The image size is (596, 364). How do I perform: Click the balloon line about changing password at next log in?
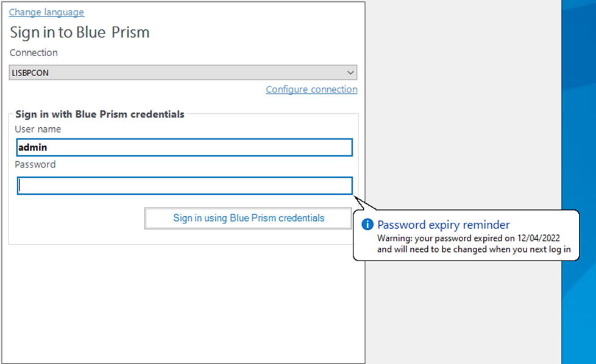tap(477, 250)
